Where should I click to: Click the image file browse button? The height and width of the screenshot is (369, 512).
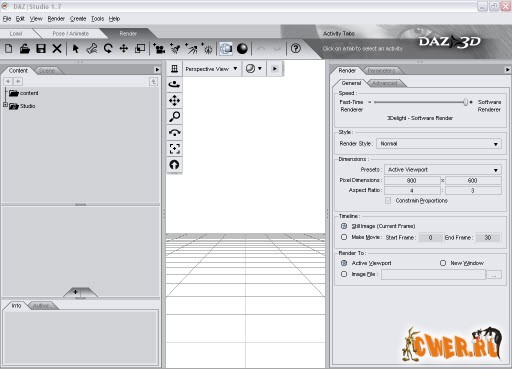(x=494, y=275)
